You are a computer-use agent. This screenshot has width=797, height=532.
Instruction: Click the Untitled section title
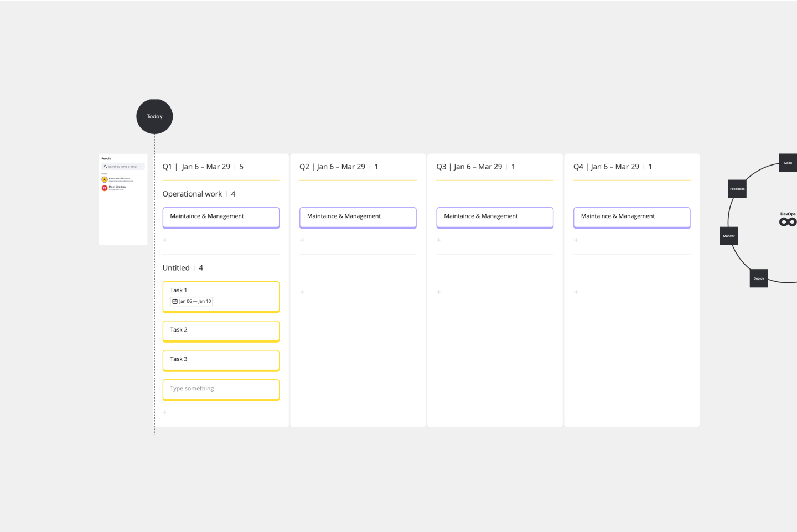coord(176,268)
